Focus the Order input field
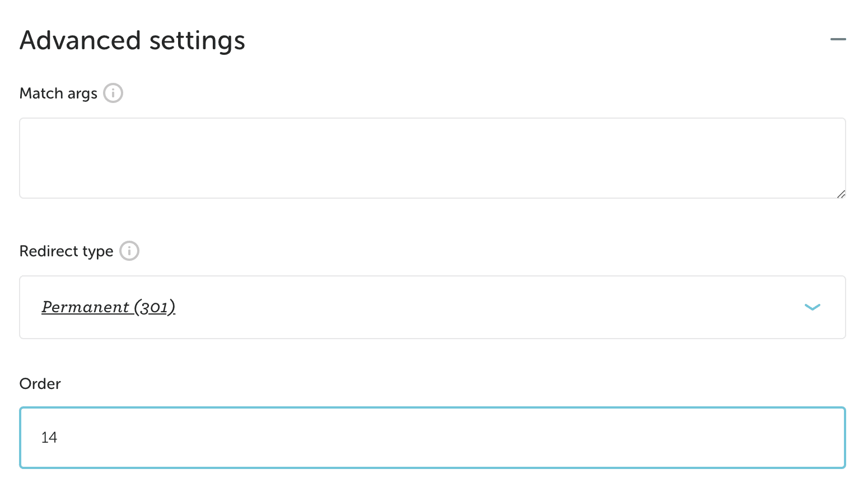This screenshot has width=868, height=497. coord(432,438)
